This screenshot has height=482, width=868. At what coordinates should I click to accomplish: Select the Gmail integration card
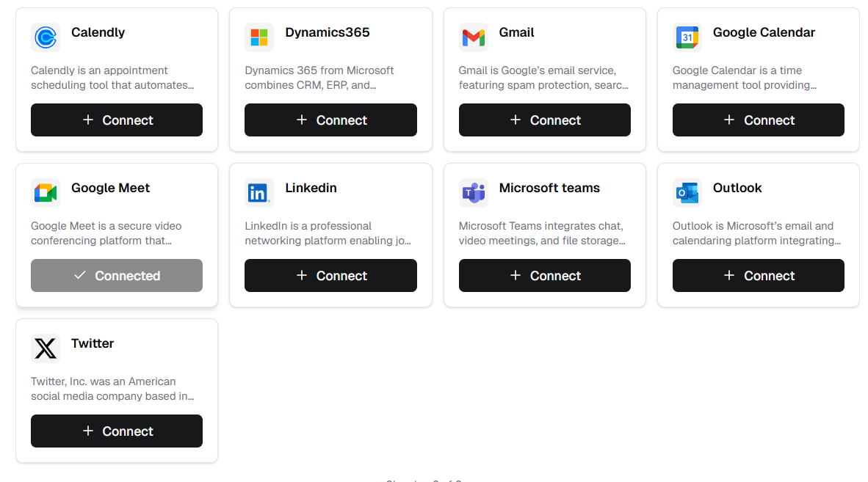pos(544,79)
